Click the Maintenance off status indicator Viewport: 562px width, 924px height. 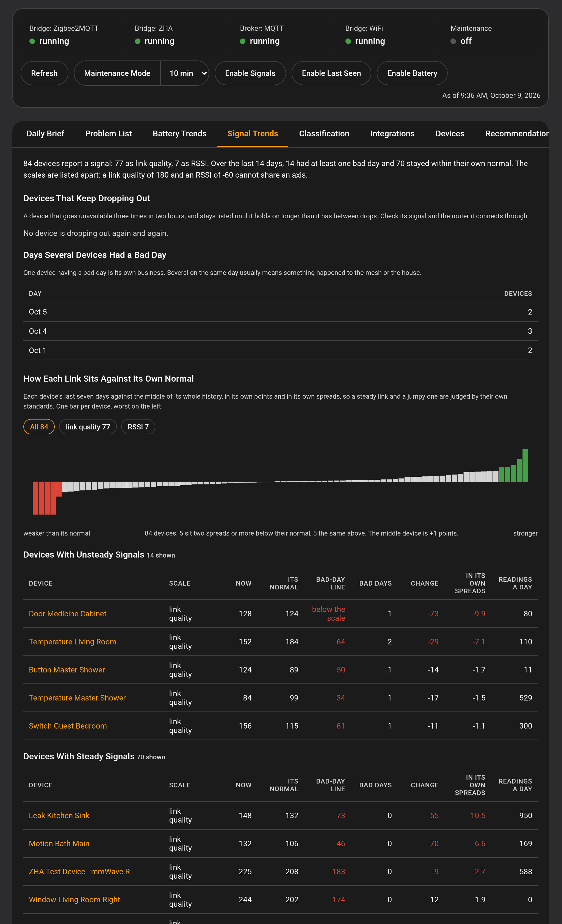point(461,41)
